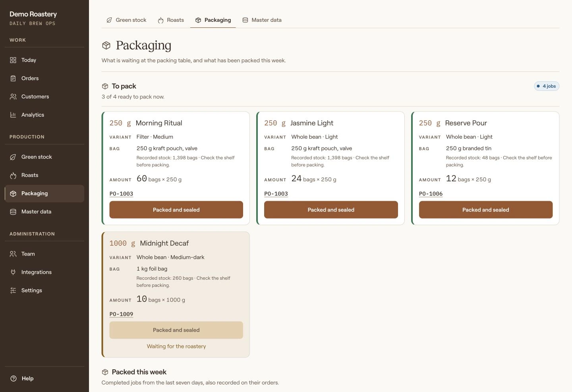
Task: Go to Orders in the sidebar
Action: 44,78
